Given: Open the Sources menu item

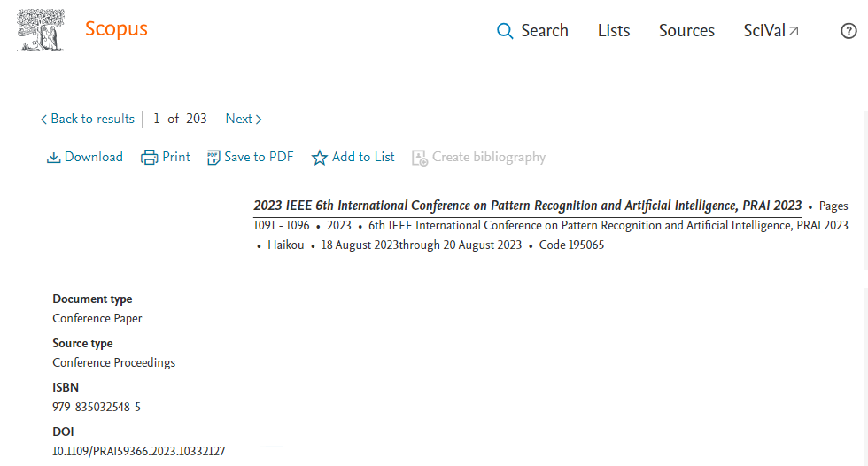Looking at the screenshot, I should click(686, 31).
